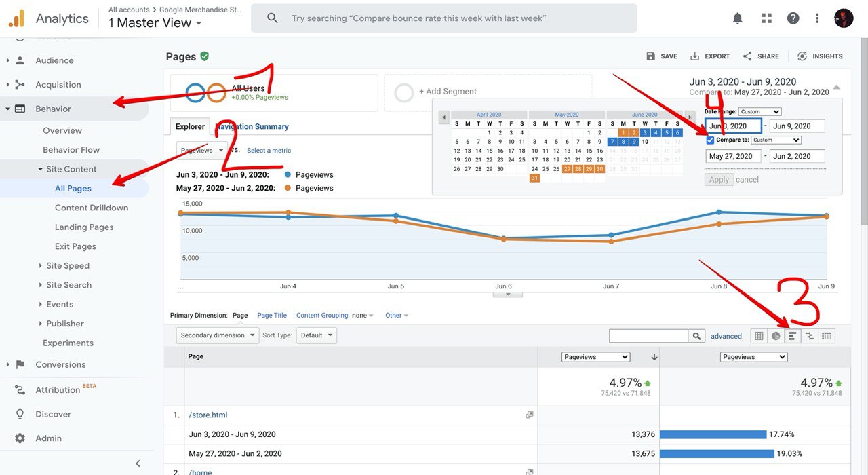Click + Add Segment box
Image resolution: width=868 pixels, height=475 pixels.
click(x=488, y=92)
